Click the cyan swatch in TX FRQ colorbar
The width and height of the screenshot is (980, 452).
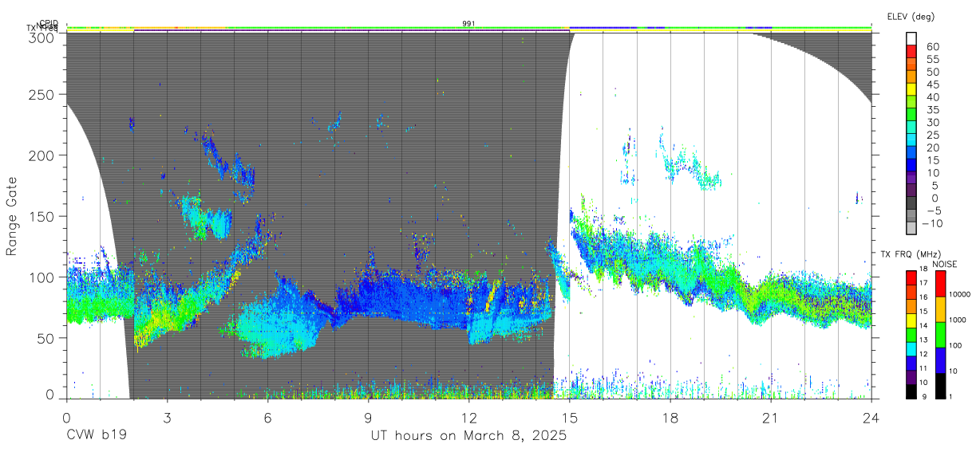tap(912, 350)
